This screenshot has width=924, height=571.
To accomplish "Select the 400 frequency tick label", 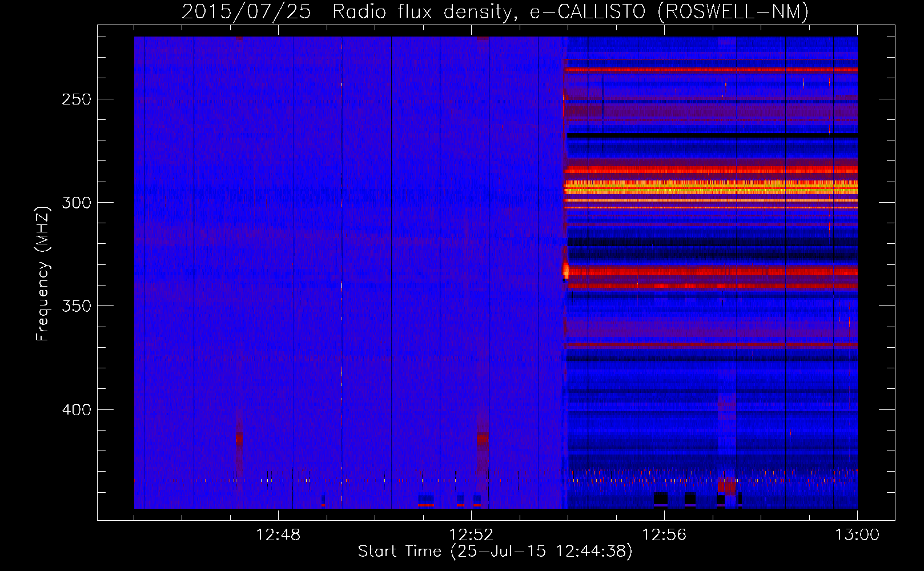I will click(x=77, y=410).
